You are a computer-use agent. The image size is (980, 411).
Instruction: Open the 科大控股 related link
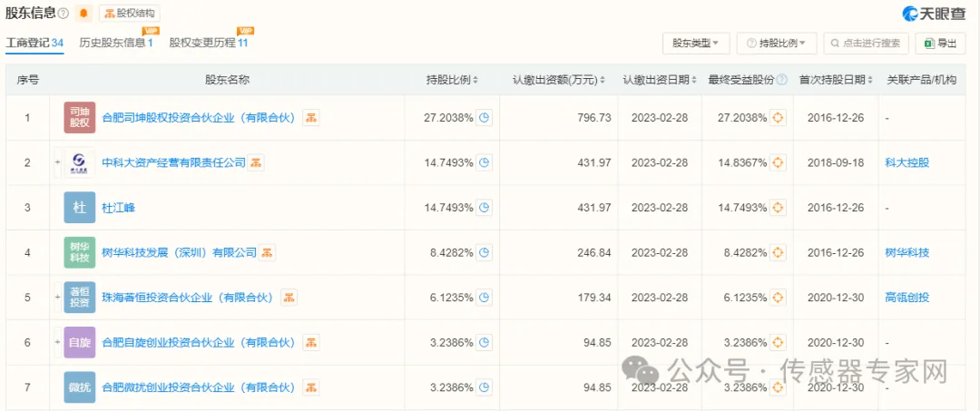click(x=906, y=163)
